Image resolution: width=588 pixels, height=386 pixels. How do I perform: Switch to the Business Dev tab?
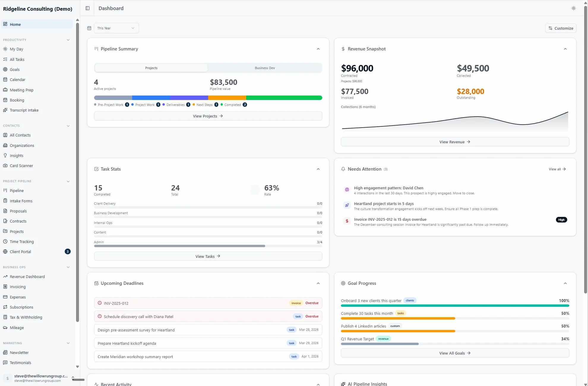(x=264, y=68)
